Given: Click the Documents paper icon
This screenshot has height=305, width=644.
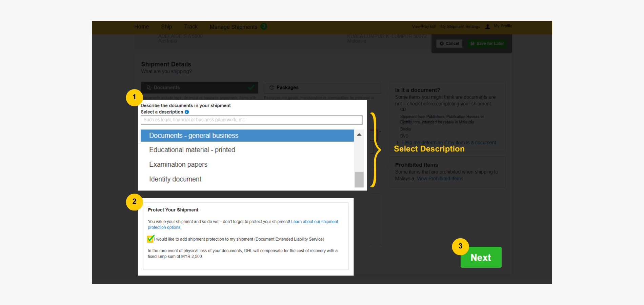Looking at the screenshot, I should 149,87.
